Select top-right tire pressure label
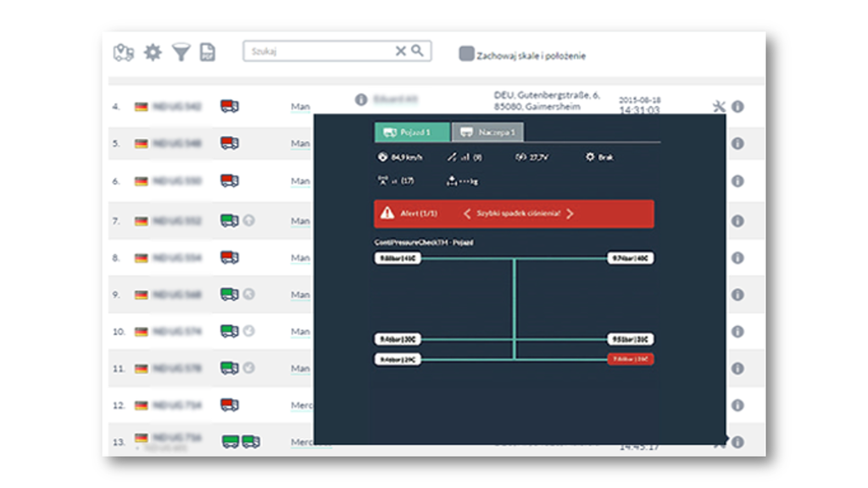The width and height of the screenshot is (868, 488). 631,258
